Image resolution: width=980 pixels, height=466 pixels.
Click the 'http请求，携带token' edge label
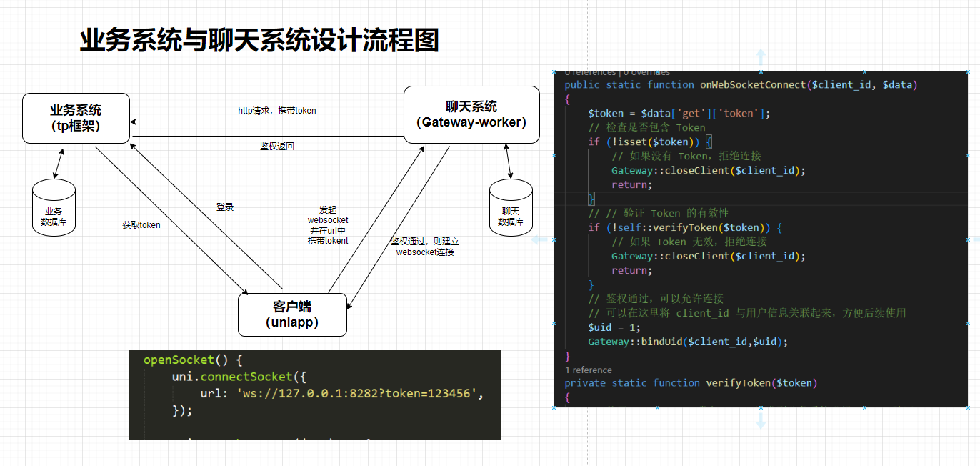click(277, 111)
